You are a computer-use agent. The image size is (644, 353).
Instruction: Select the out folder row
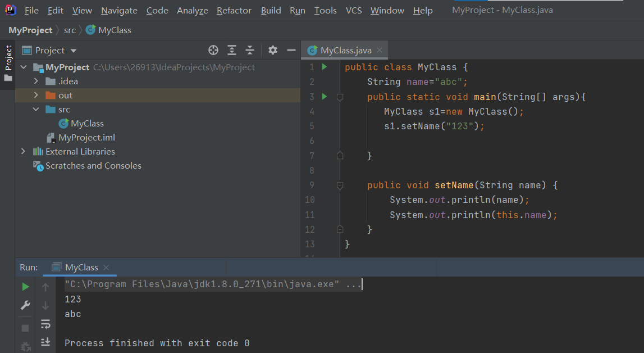point(158,96)
